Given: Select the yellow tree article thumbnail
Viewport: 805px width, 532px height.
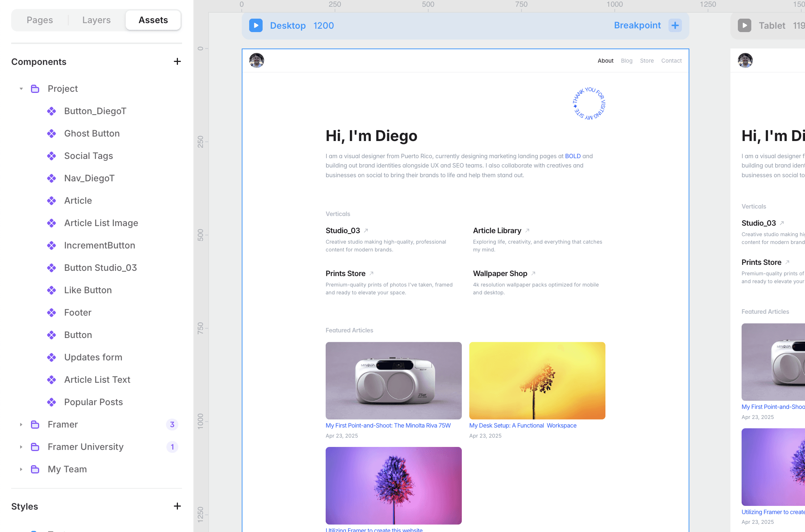Looking at the screenshot, I should [537, 381].
